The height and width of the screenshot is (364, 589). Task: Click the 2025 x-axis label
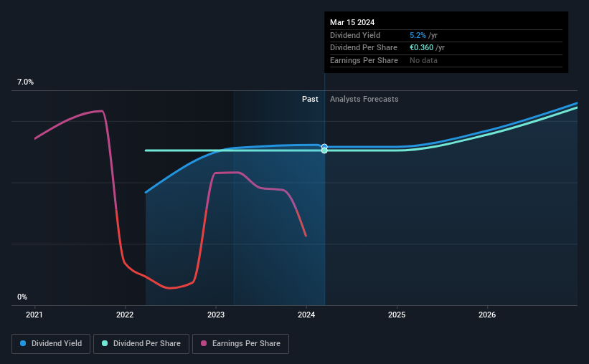[397, 315]
